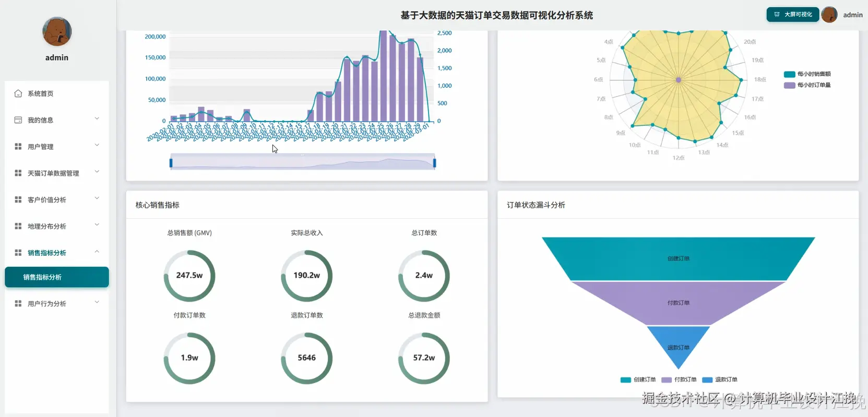
Task: Click the 190.2w revenue ring gauge
Action: pyautogui.click(x=307, y=276)
